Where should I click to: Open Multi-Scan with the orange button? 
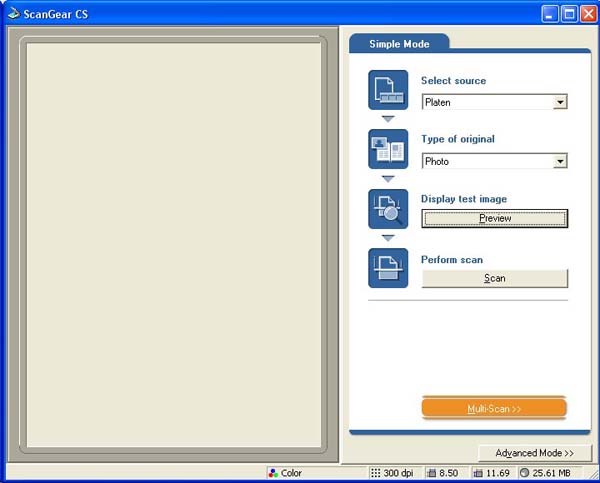pyautogui.click(x=494, y=408)
